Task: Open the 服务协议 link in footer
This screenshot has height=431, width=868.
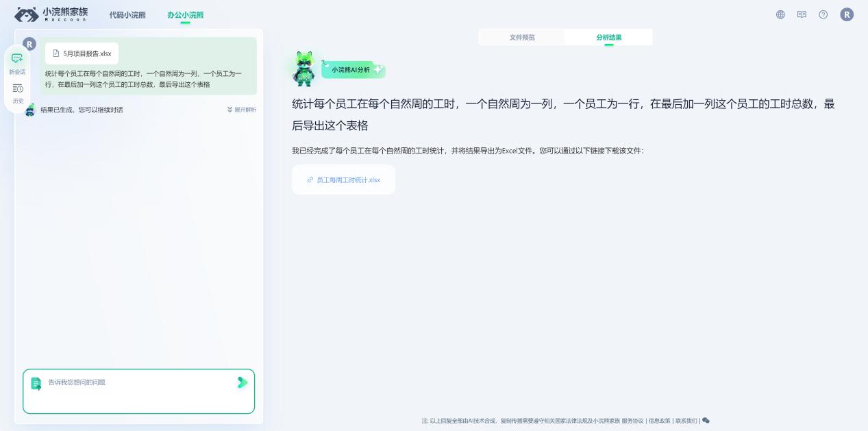Action: click(632, 421)
